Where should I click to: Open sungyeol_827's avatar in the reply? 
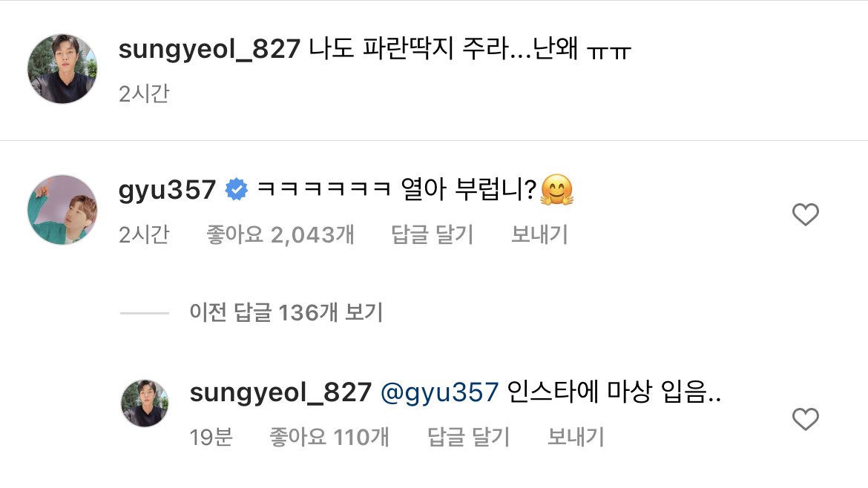point(145,403)
